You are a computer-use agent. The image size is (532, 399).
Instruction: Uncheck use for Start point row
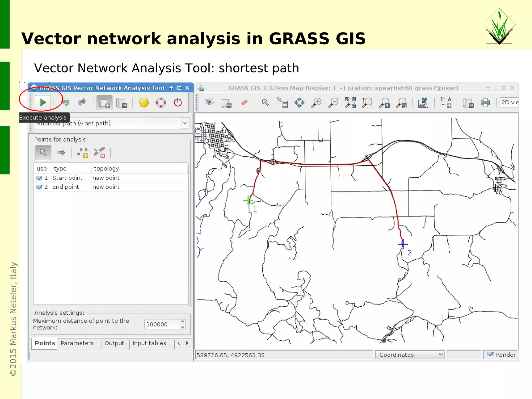39,178
